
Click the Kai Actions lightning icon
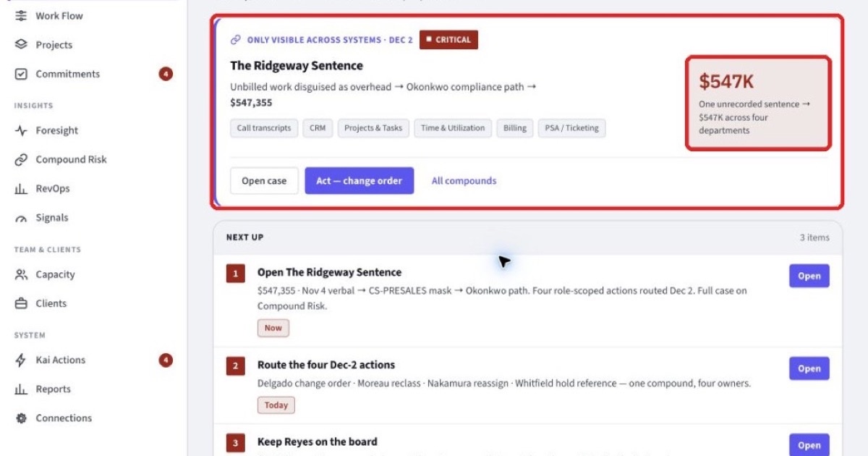(21, 360)
